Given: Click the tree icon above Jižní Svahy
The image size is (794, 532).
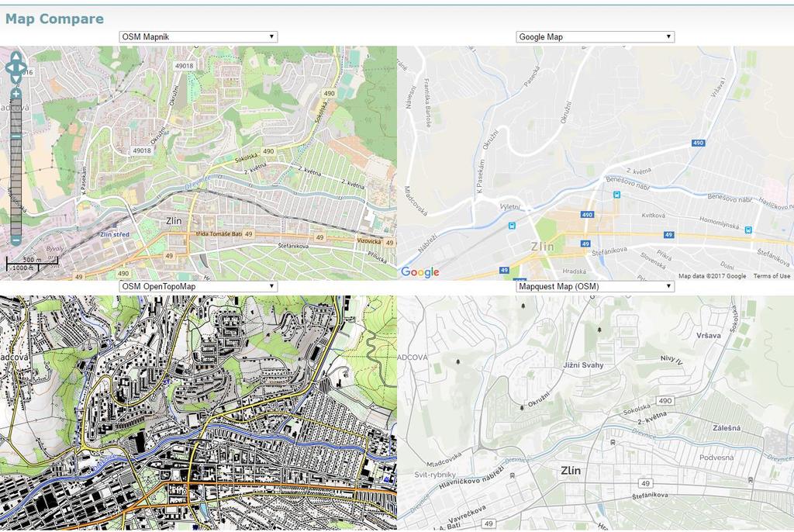Looking at the screenshot, I should pos(599,330).
